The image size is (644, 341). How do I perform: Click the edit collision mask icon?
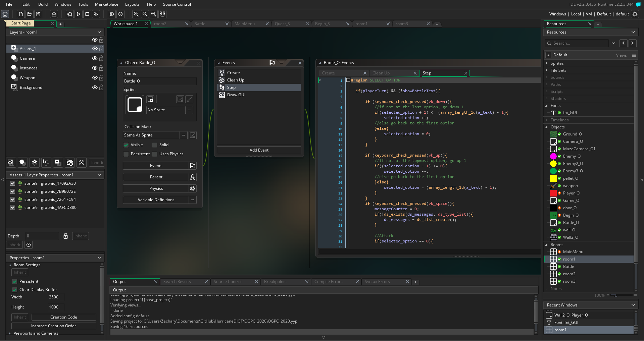193,135
